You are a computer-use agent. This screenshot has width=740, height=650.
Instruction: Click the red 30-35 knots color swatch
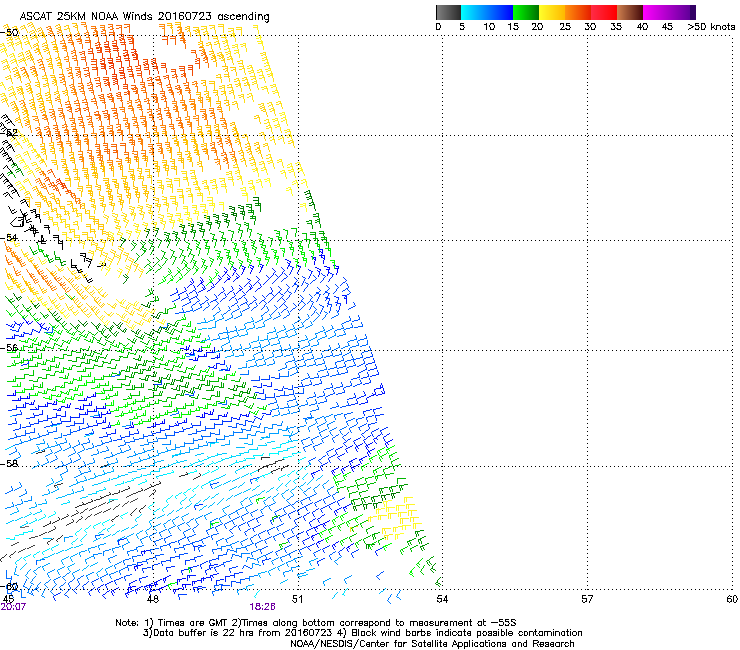click(604, 12)
